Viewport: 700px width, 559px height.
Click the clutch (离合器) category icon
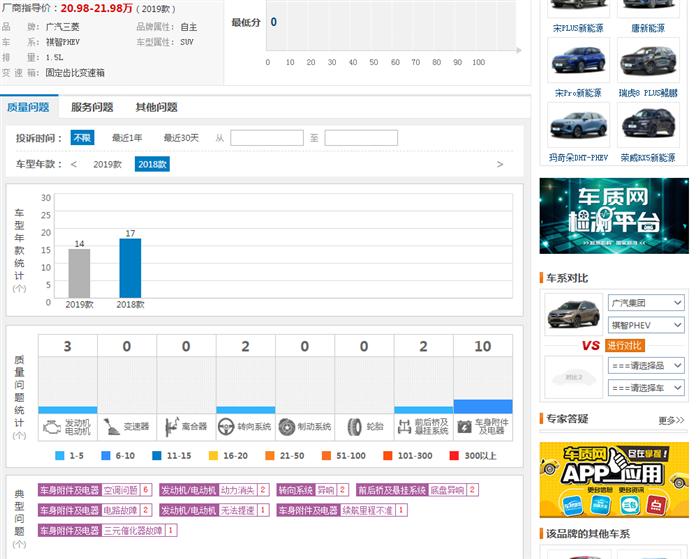point(171,427)
